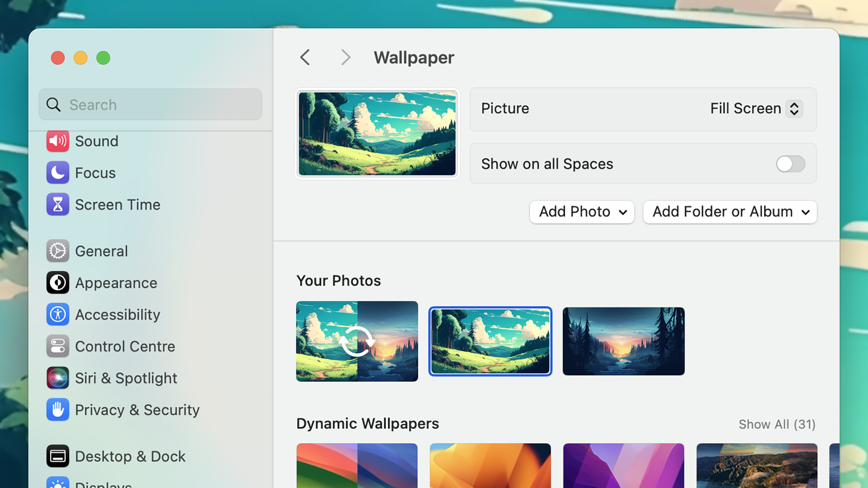Click the Siri & Spotlight icon
This screenshot has width=868, height=488.
point(58,378)
